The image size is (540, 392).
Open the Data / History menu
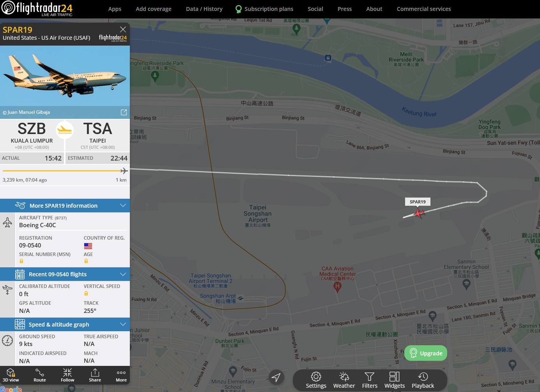click(x=204, y=9)
